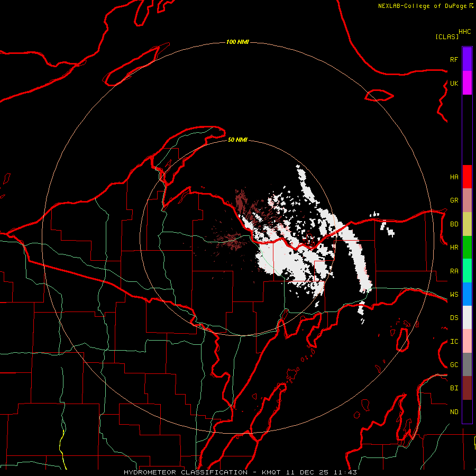Click the [CLAS] units label

(x=447, y=37)
